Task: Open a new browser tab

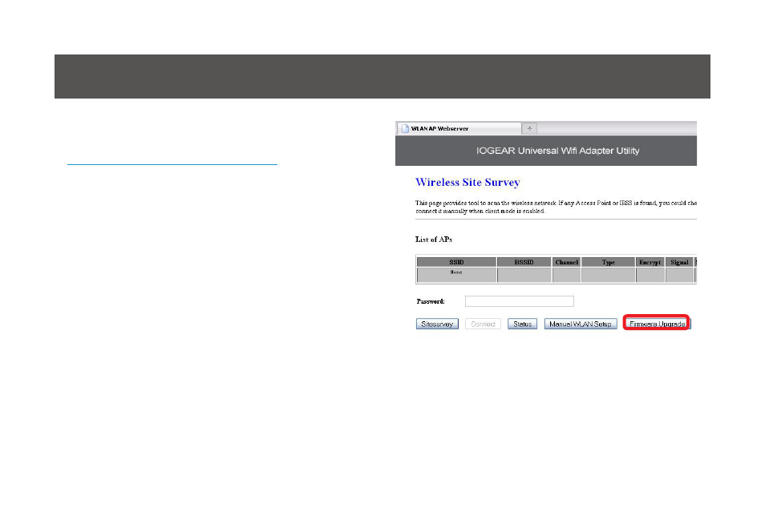Action: [529, 129]
